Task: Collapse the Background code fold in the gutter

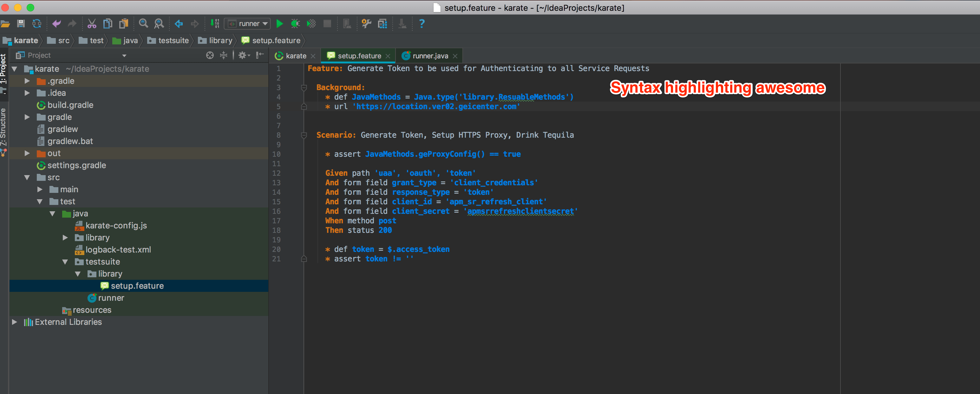Action: click(x=304, y=88)
